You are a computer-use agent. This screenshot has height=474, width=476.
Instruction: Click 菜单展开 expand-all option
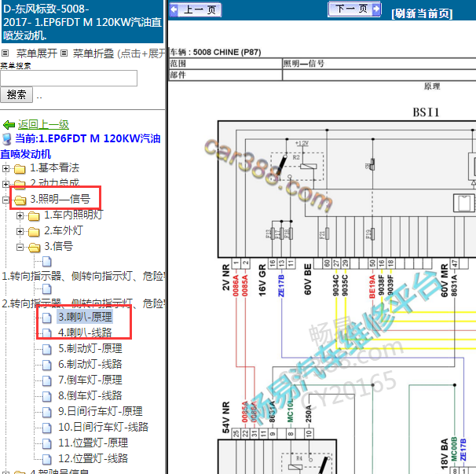click(36, 53)
